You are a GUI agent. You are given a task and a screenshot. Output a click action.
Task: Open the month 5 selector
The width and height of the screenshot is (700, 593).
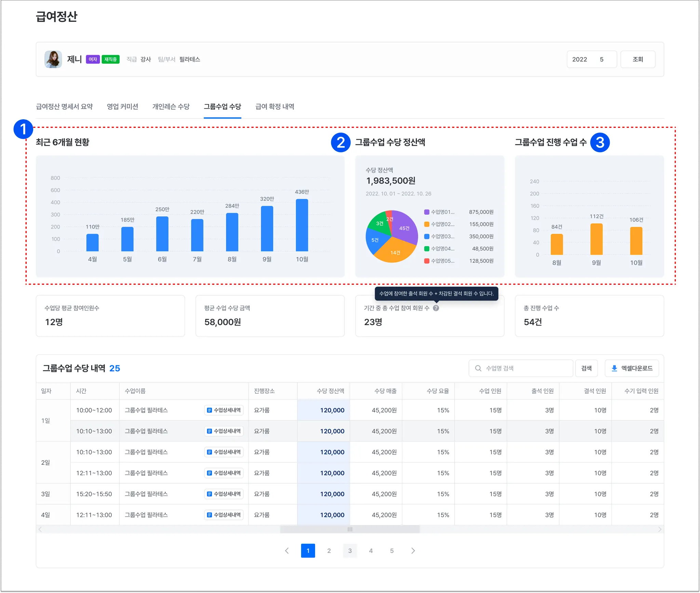(602, 59)
